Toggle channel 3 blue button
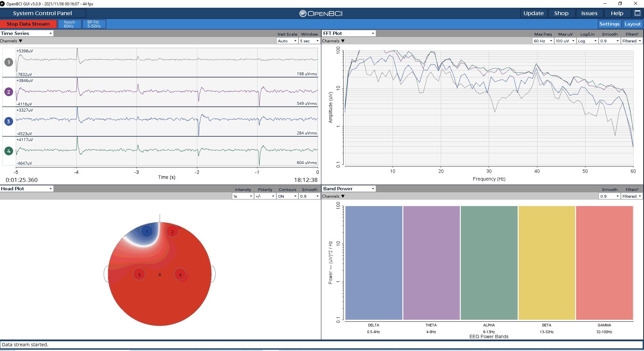Screen dimensions: 644x351 click(x=9, y=121)
